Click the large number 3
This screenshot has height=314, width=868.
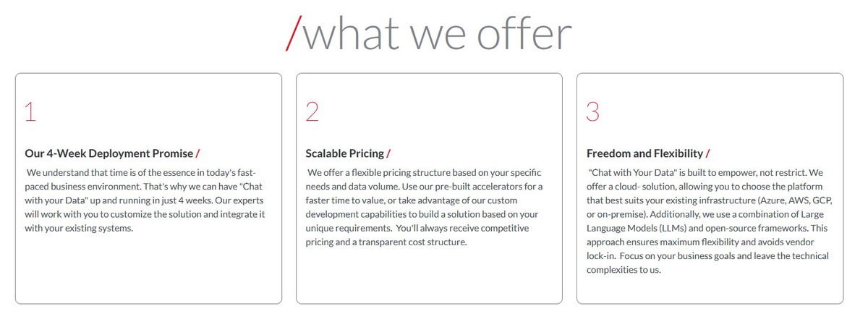coord(592,111)
